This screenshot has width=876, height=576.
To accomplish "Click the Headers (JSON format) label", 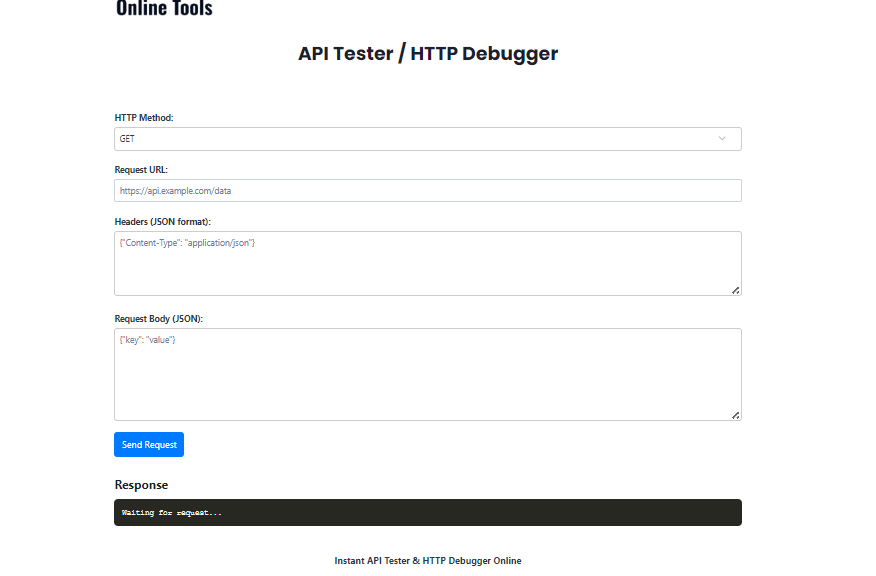I will 163,221.
